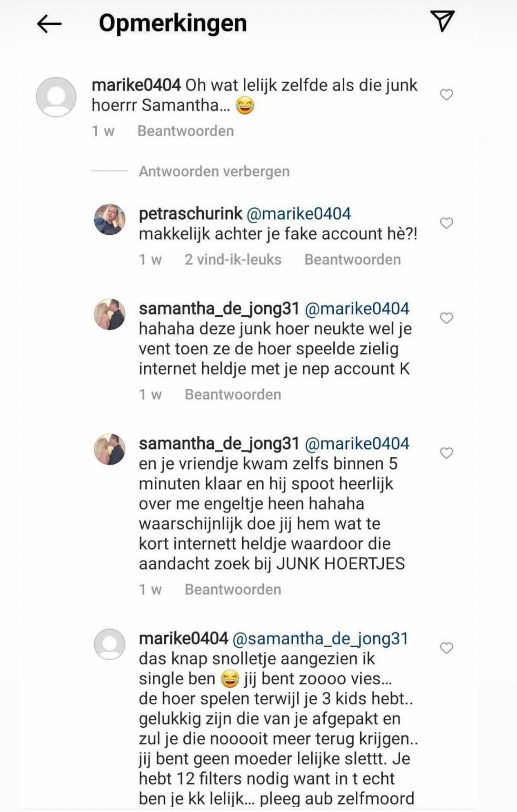Click Beantwoorden under marike0404's top comment
Image resolution: width=517 pixels, height=812 pixels.
click(185, 131)
